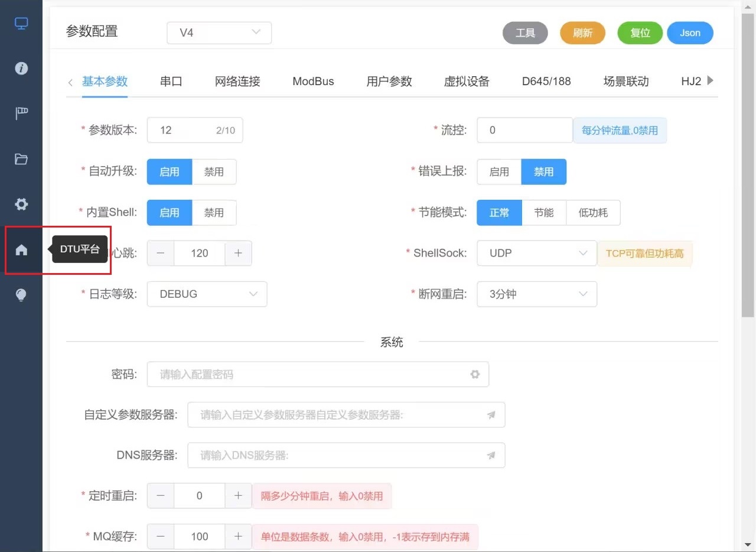Switch to the 串口 tab

tap(171, 82)
